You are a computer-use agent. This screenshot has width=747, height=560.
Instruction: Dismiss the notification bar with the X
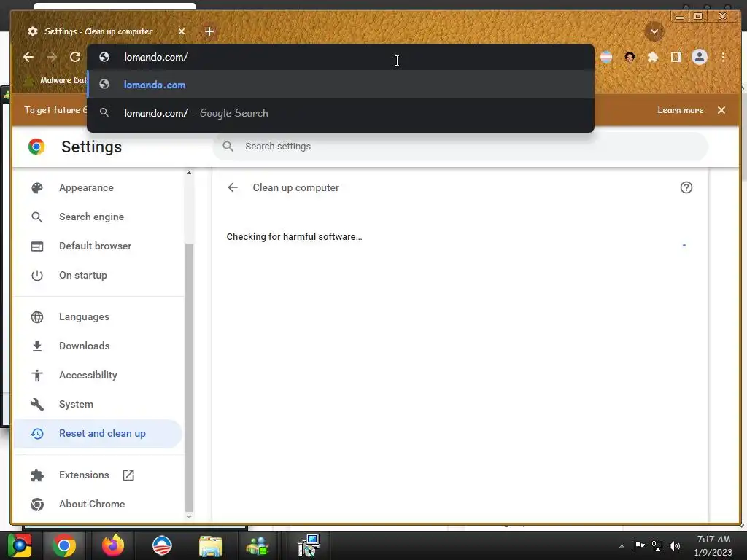point(721,110)
